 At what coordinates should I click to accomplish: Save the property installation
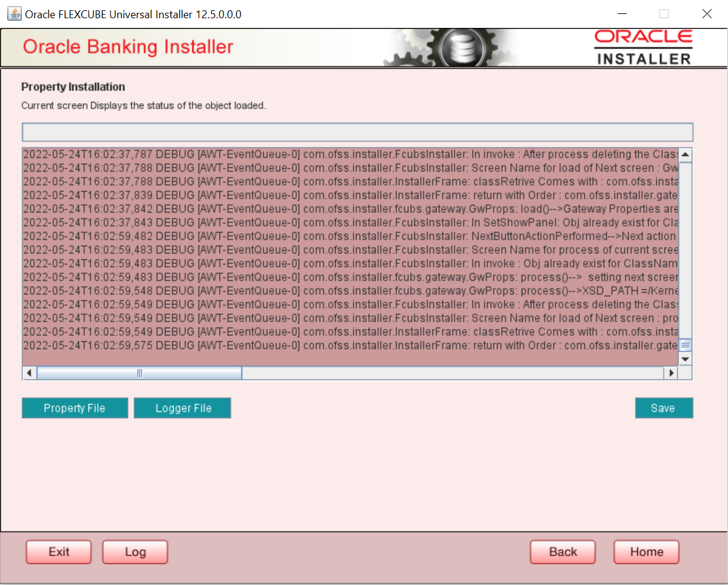coord(664,408)
